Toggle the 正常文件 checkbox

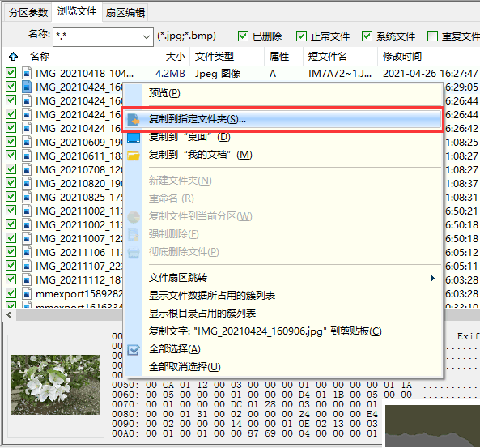301,36
